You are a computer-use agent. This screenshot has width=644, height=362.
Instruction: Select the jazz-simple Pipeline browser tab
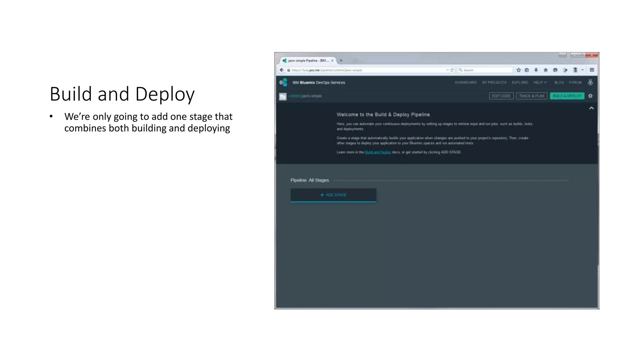tap(308, 60)
